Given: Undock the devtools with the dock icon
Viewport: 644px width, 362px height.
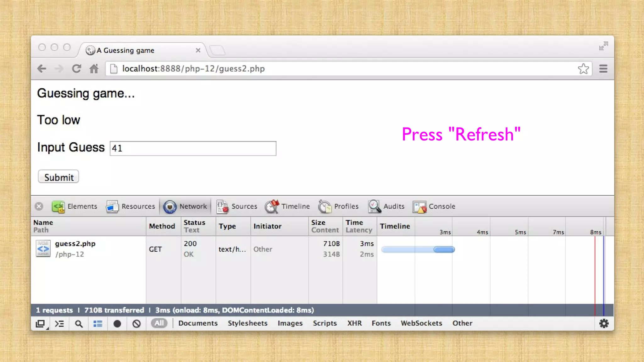Looking at the screenshot, I should tap(41, 323).
